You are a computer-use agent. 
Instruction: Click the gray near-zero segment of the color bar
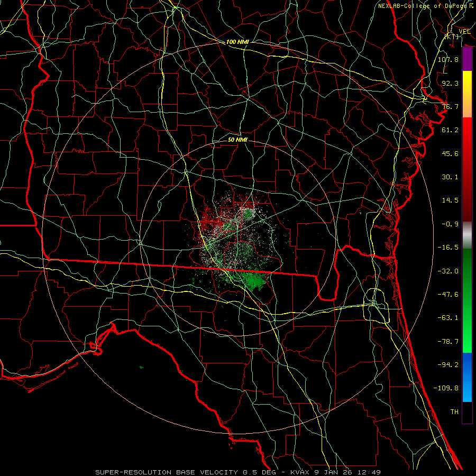467,235
